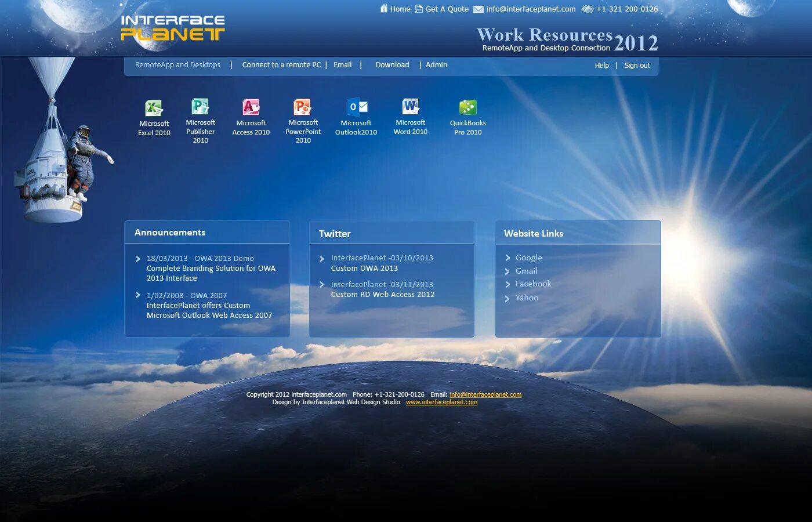Click 'Complete Branding Solution for OWA' text
The width and height of the screenshot is (812, 522).
tap(211, 269)
